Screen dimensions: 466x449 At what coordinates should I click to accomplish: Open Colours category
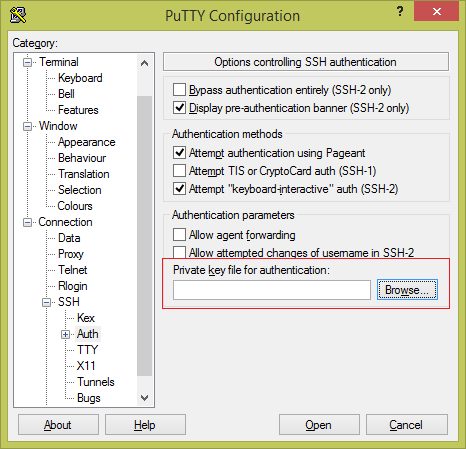(x=75, y=206)
